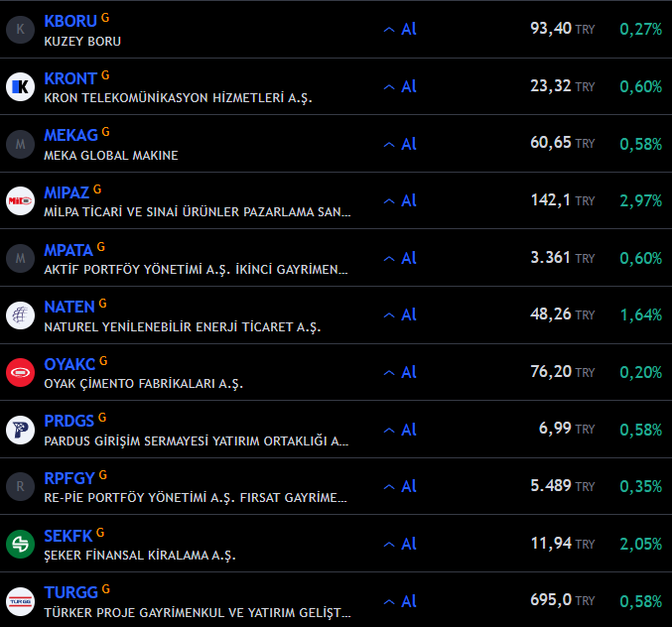Click the MEKAG placeholder logo icon
Screen dimensions: 672x627
tap(20, 144)
